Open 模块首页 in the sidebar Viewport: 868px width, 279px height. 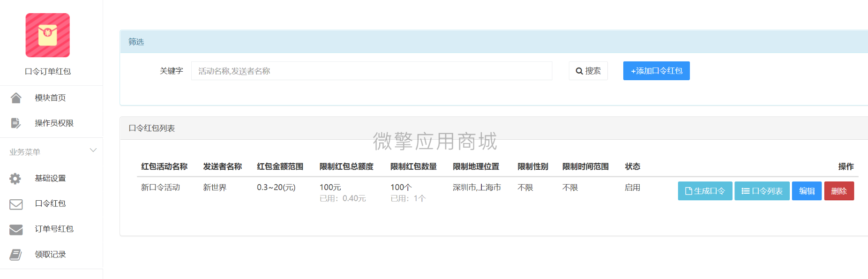[x=50, y=98]
